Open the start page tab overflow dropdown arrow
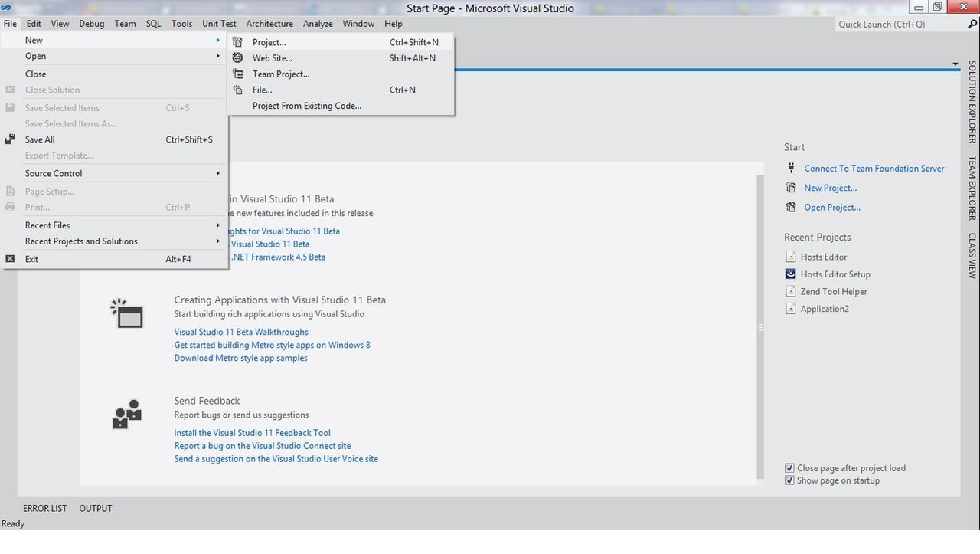980x554 pixels. tap(955, 64)
